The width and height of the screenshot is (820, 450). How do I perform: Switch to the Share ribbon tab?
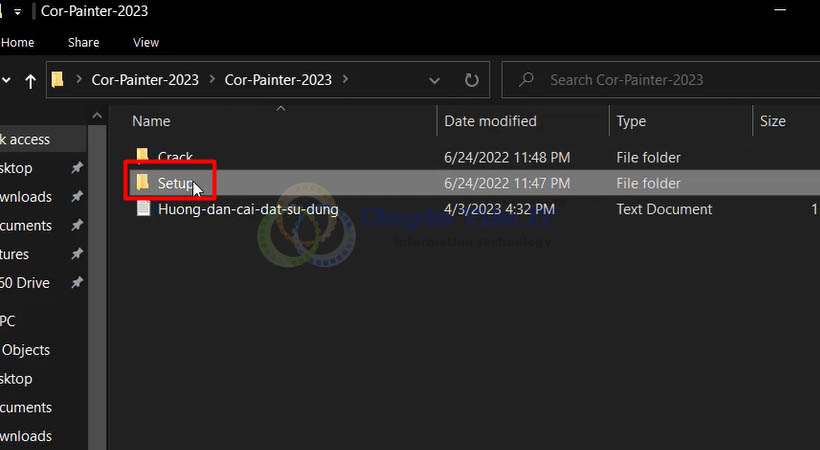point(83,42)
